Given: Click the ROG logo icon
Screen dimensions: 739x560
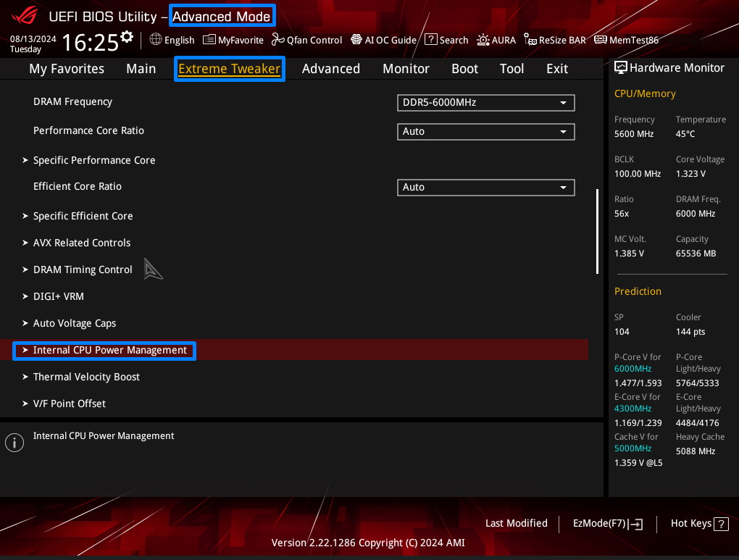Looking at the screenshot, I should coord(25,15).
